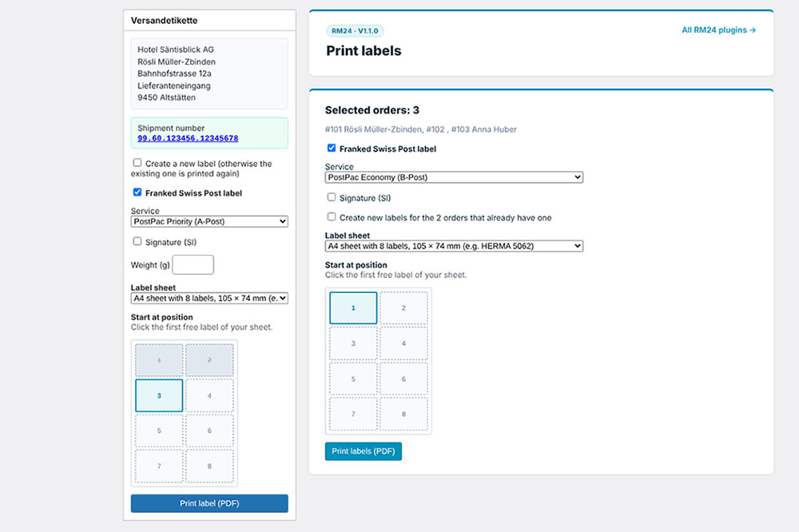Tick 'Create new labels for the 2 orders'

point(332,216)
